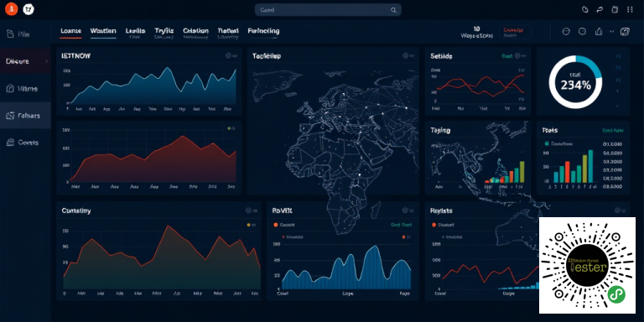The width and height of the screenshot is (644, 322).
Task: Go to the 'Farincting' tab
Action: 263,31
